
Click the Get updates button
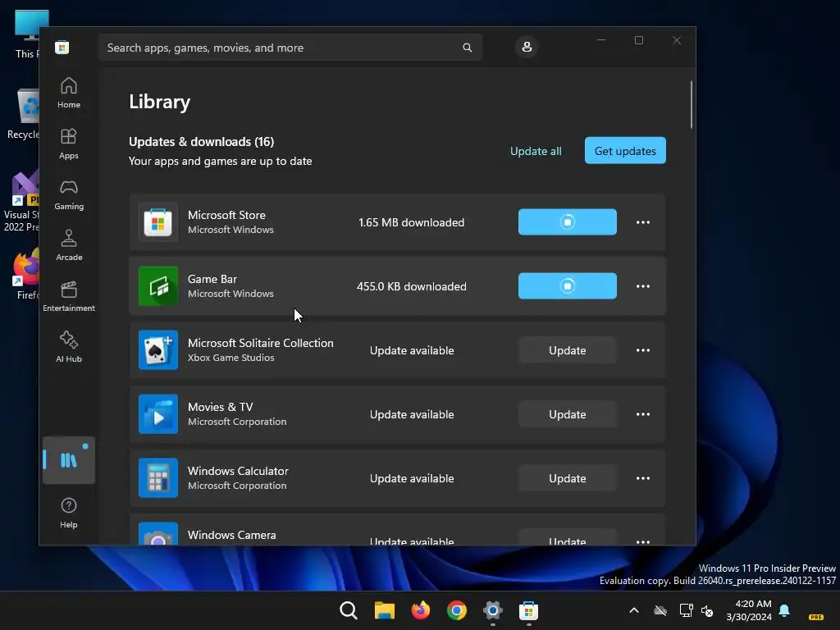coord(625,151)
